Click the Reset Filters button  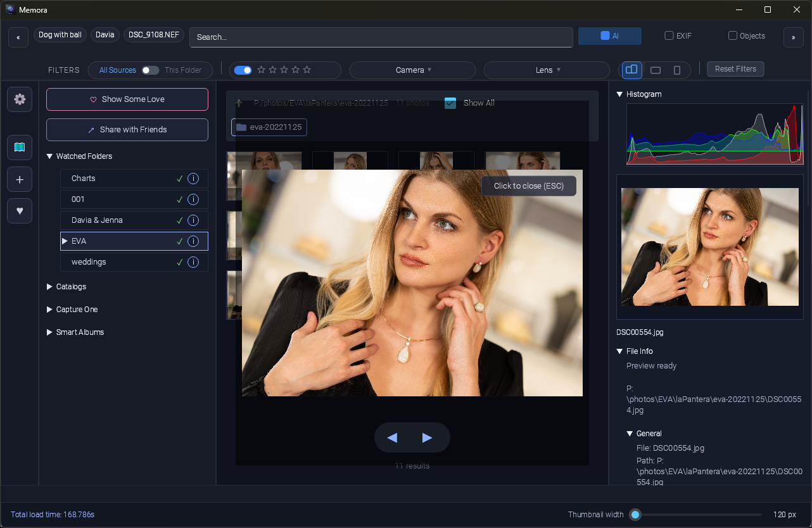click(x=735, y=69)
